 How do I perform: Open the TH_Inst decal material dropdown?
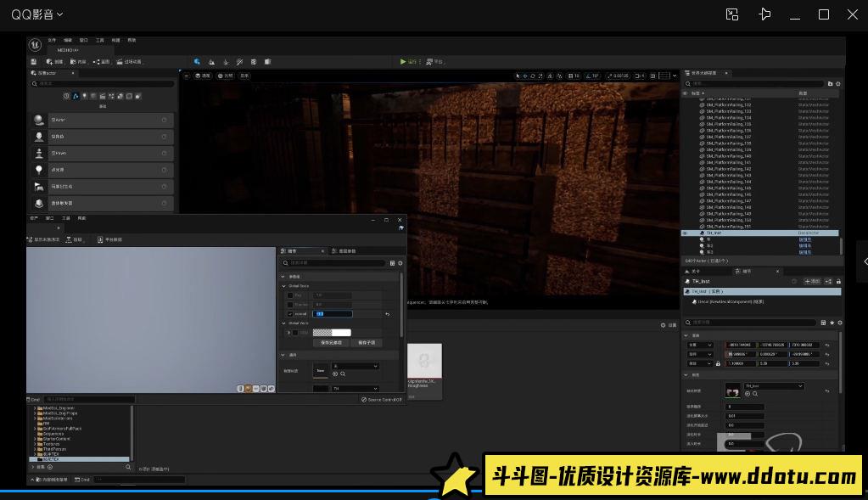tap(773, 386)
